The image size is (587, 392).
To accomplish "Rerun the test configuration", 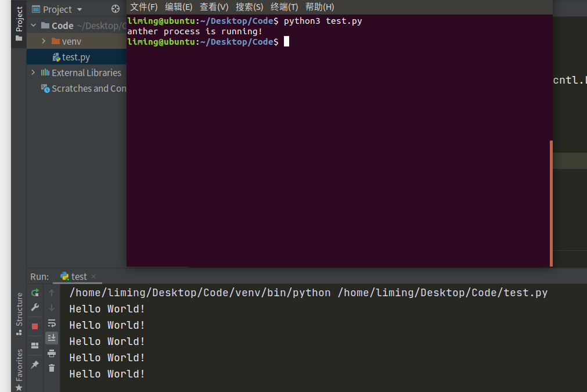I will click(x=34, y=292).
